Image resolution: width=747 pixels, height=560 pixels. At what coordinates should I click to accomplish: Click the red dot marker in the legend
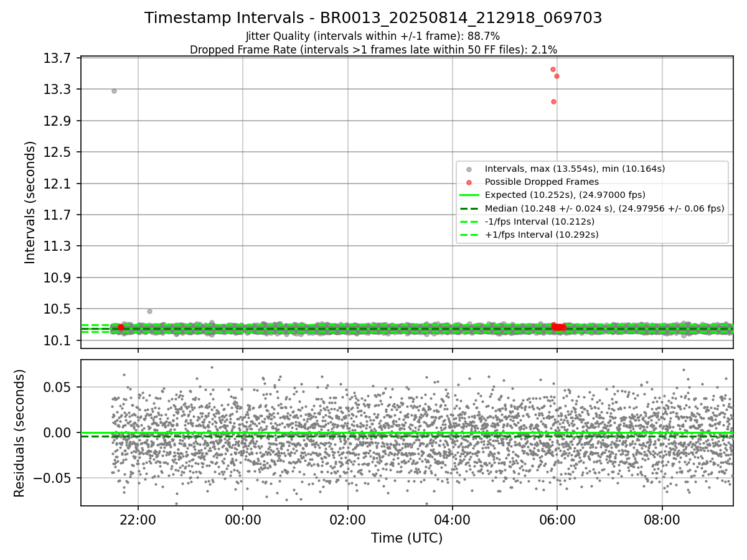click(469, 182)
